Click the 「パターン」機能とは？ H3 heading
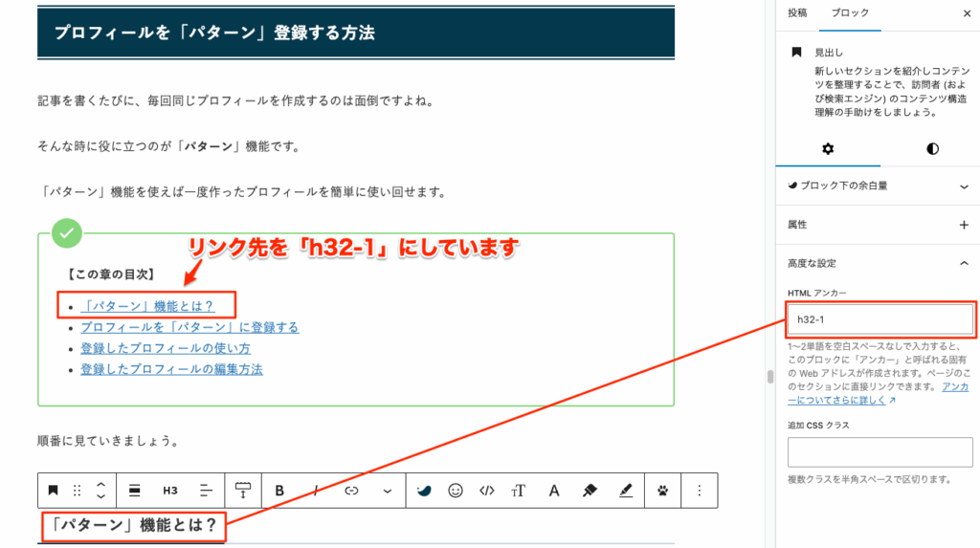The height and width of the screenshot is (548, 980). (134, 525)
